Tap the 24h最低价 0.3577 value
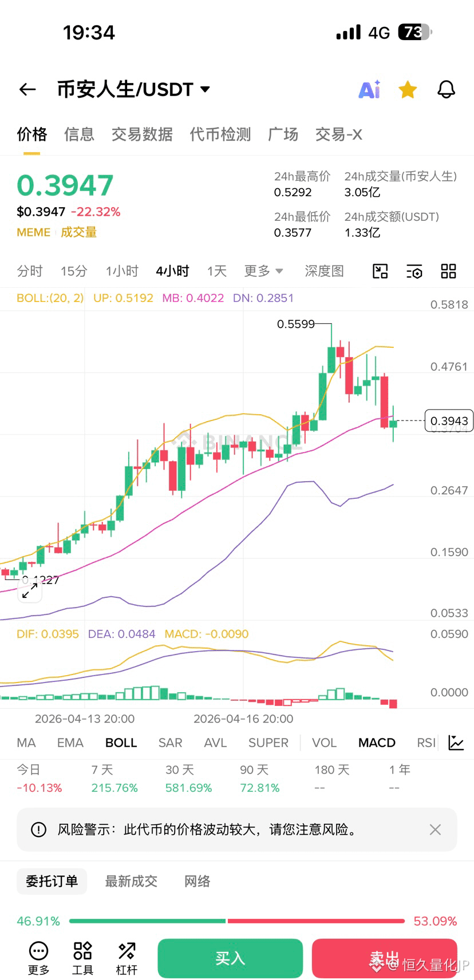 [x=293, y=232]
